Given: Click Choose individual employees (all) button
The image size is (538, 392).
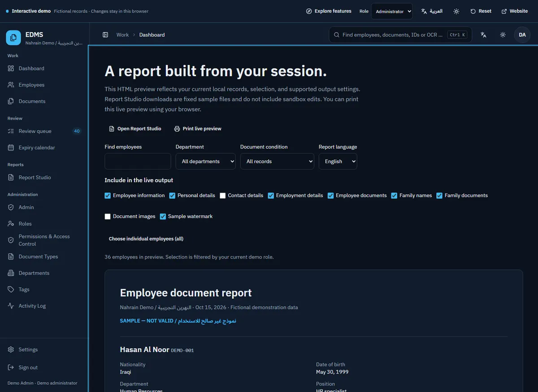Looking at the screenshot, I should [x=146, y=239].
